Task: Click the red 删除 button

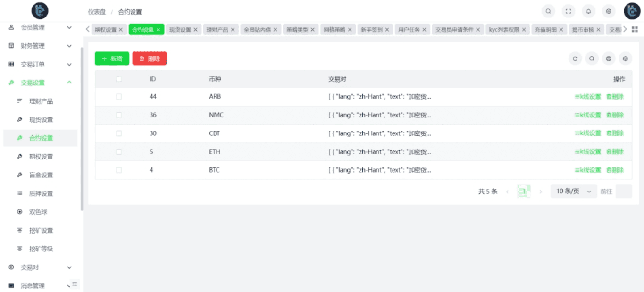Action: coord(150,58)
